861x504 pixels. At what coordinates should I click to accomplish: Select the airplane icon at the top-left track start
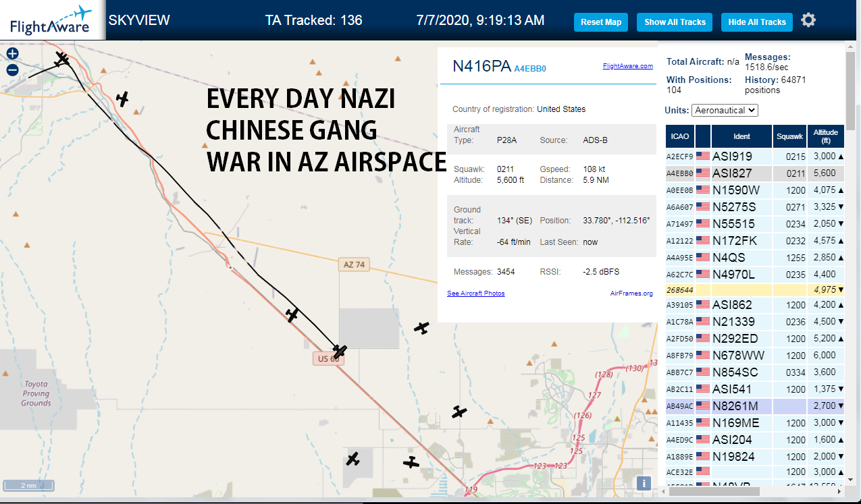pos(62,59)
